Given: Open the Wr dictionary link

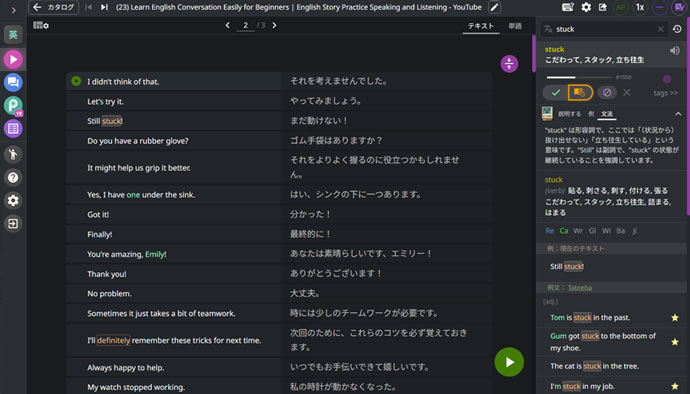Looking at the screenshot, I should tap(578, 231).
